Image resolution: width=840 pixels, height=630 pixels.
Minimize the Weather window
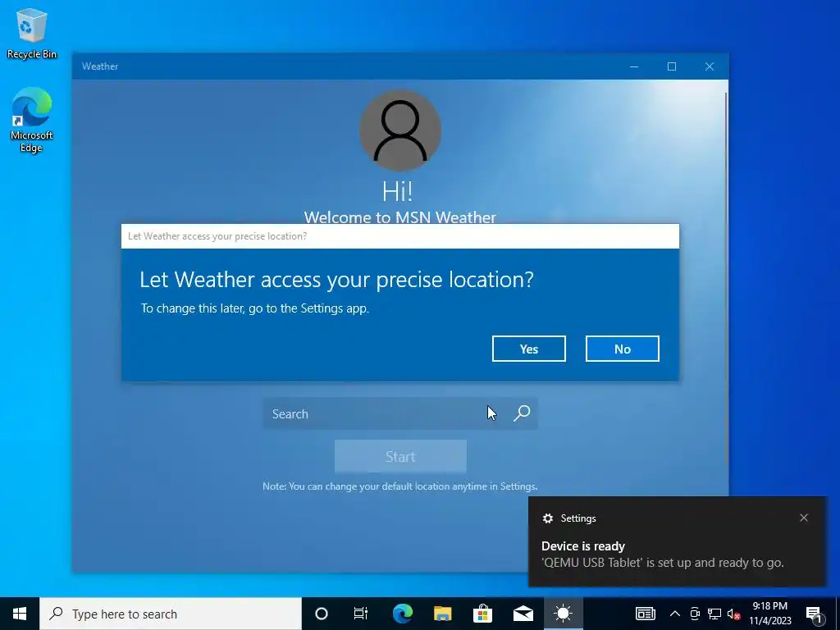(634, 66)
